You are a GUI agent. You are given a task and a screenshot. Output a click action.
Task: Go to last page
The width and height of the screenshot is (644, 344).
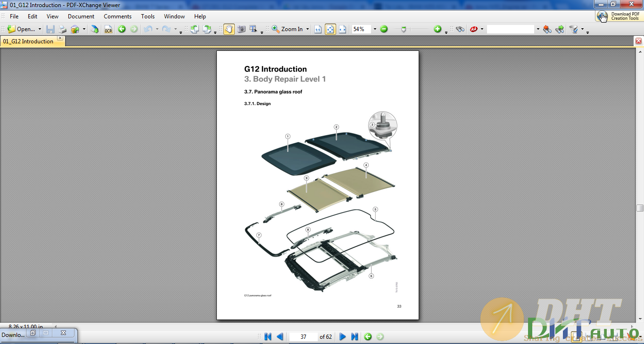click(x=355, y=336)
